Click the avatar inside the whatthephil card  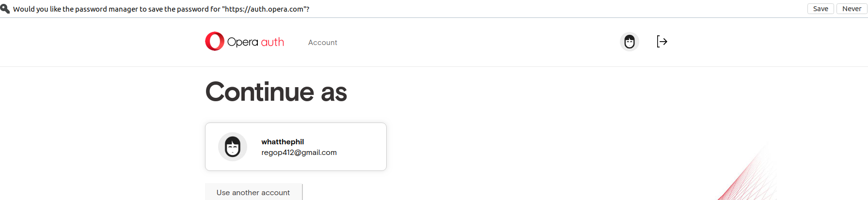233,147
